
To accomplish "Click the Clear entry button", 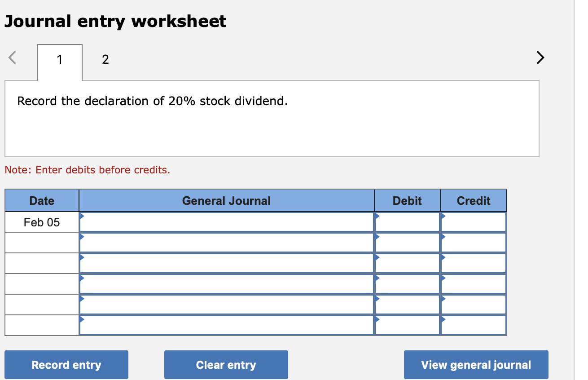I will 226,365.
